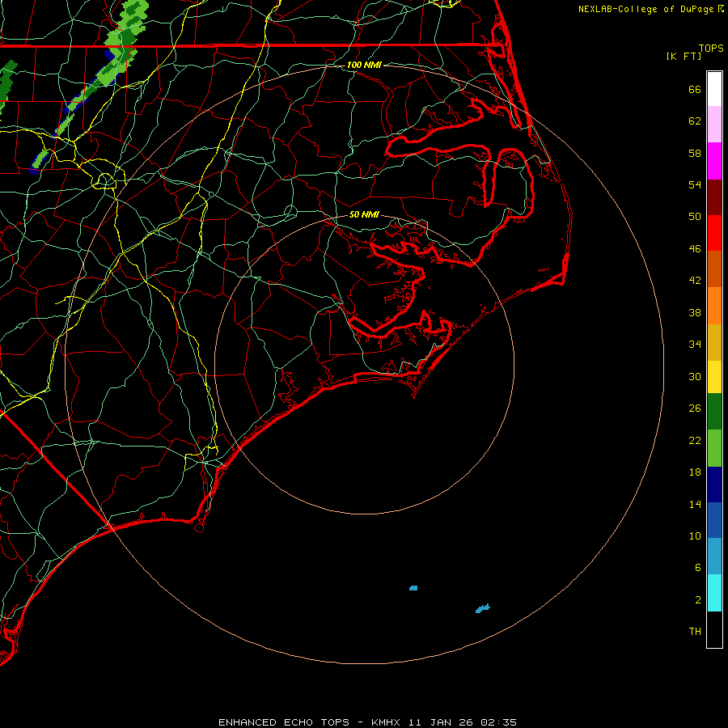728x728 pixels.
Task: Click the light pink 62K ft legend swatch
Action: [714, 125]
